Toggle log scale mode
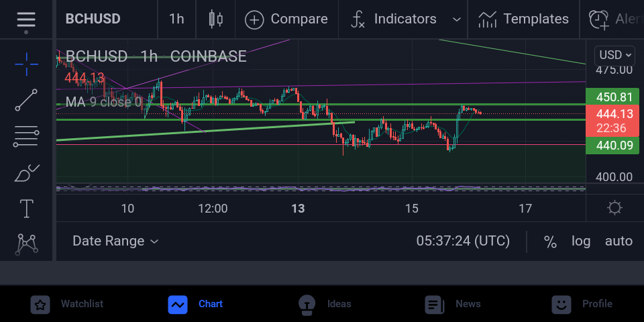Image resolution: width=644 pixels, height=322 pixels. 581,241
